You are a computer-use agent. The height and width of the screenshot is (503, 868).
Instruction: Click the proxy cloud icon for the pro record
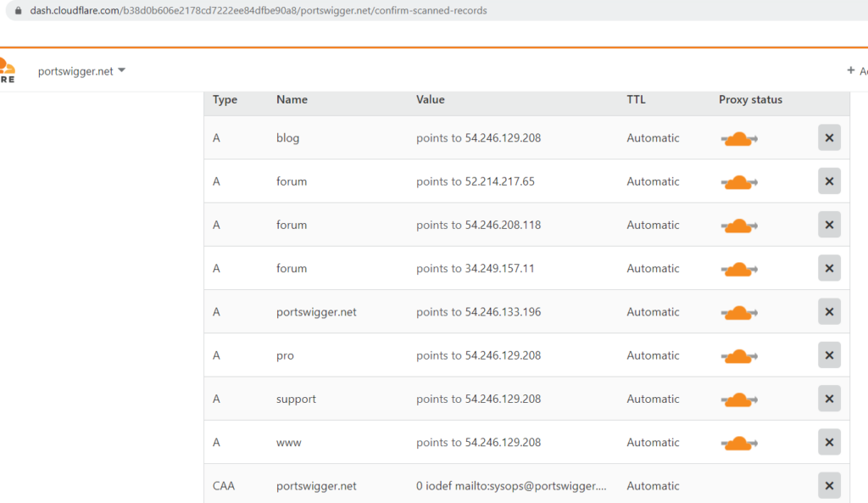[738, 355]
